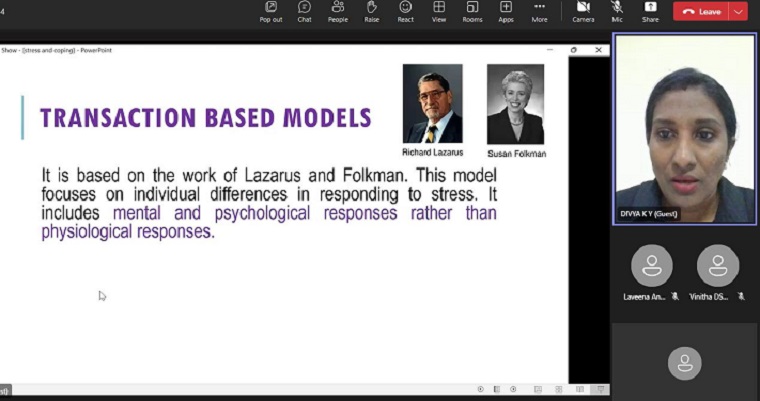
Task: Select Laveena participant tile
Action: [651, 272]
